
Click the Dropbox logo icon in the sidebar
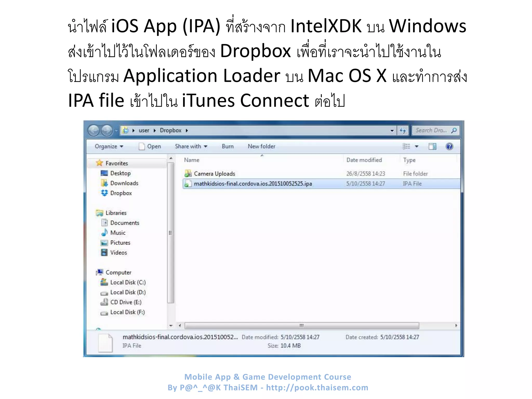coord(104,193)
